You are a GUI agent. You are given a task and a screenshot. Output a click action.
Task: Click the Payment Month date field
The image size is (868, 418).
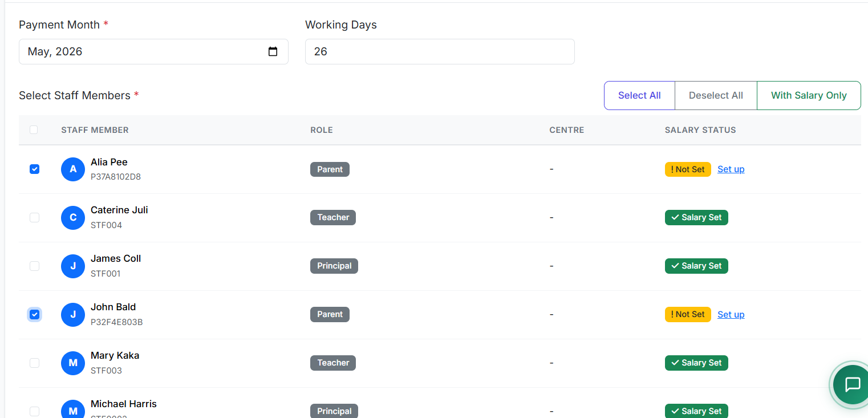[153, 51]
